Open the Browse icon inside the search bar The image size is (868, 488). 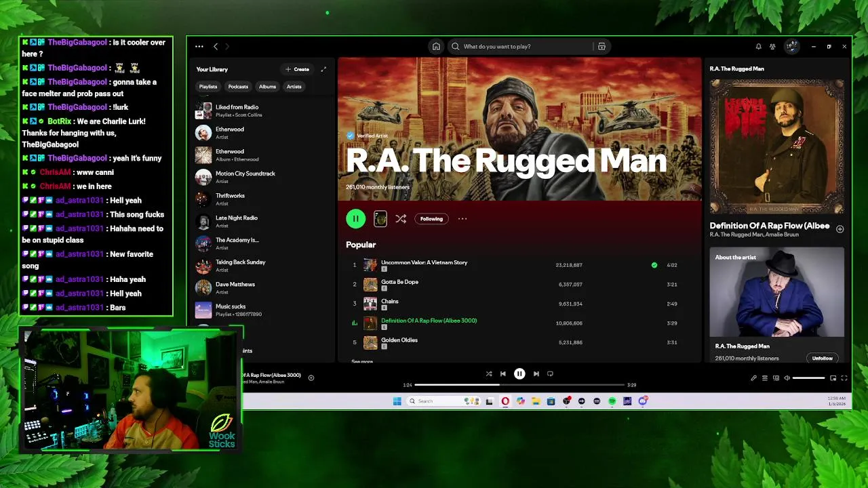pos(601,47)
